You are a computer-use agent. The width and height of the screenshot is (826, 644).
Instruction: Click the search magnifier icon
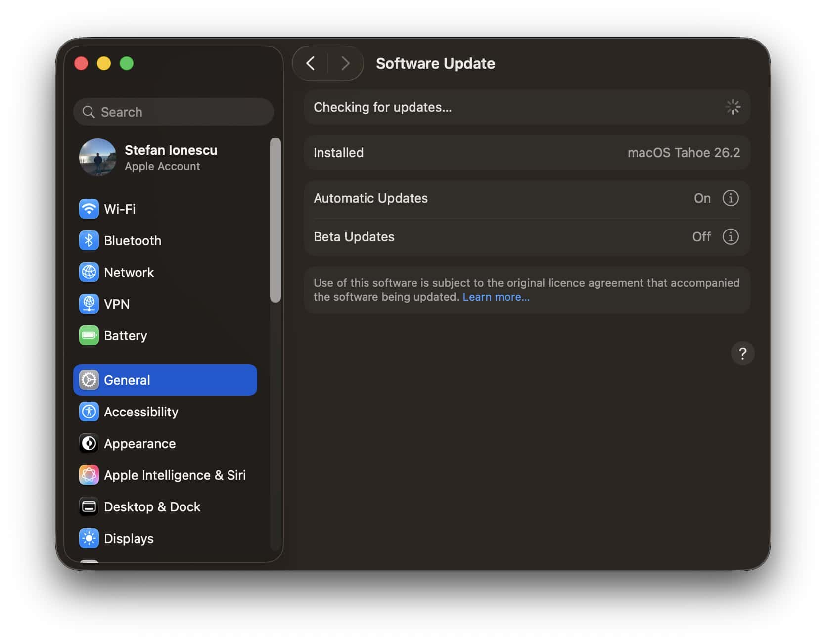pyautogui.click(x=89, y=112)
